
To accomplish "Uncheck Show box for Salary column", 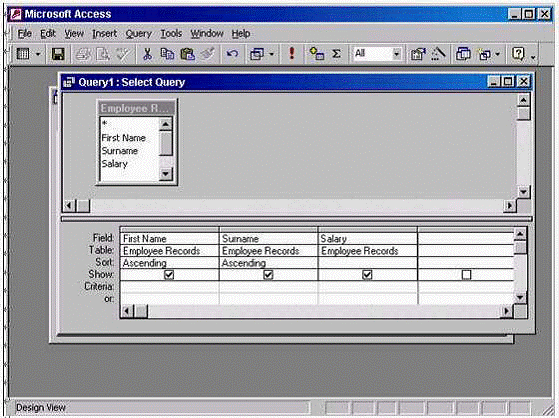I will pos(367,275).
